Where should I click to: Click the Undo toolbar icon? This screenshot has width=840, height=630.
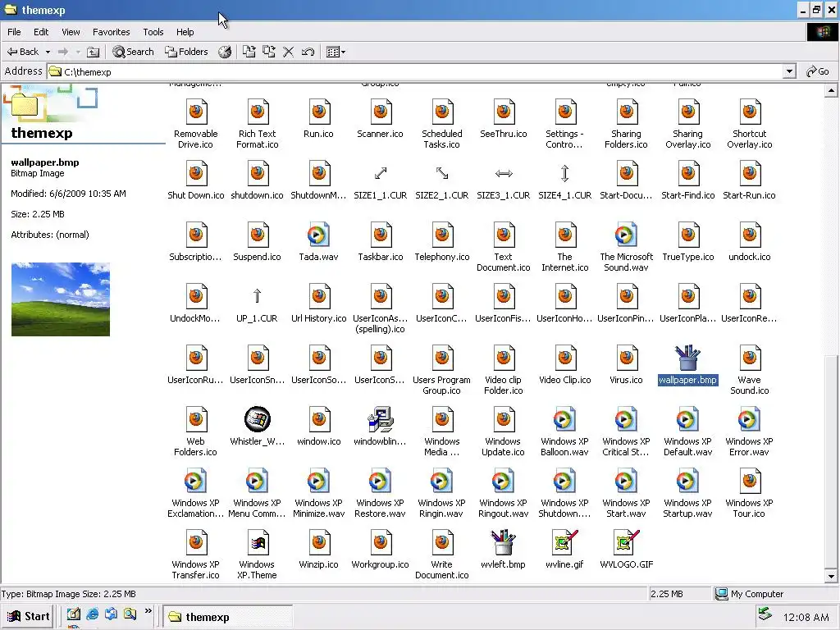coord(308,52)
